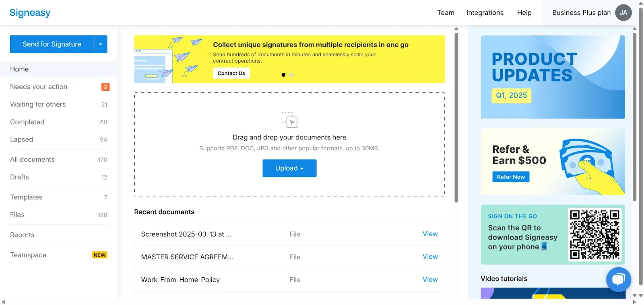Click Contact Us on the banner

pyautogui.click(x=231, y=73)
